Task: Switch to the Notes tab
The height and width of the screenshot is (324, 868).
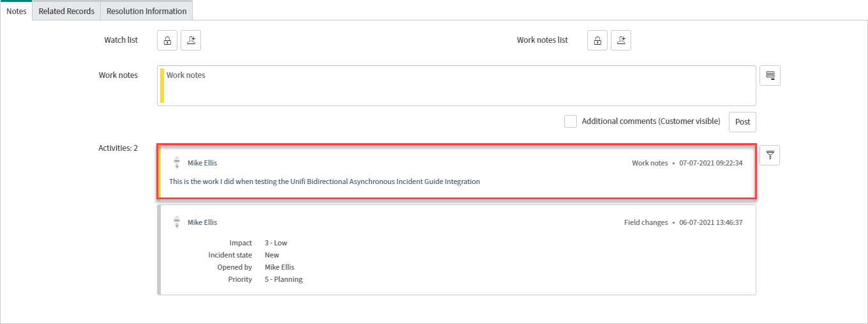Action: tap(16, 11)
